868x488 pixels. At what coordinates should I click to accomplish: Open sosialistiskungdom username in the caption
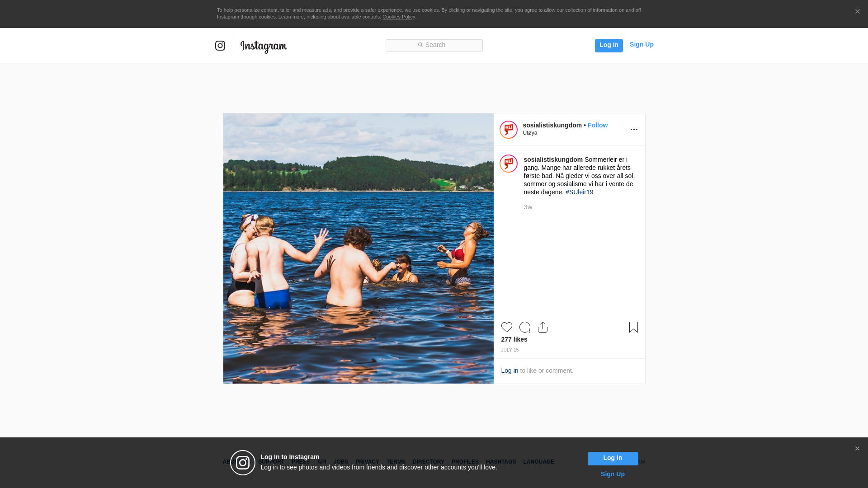(553, 160)
